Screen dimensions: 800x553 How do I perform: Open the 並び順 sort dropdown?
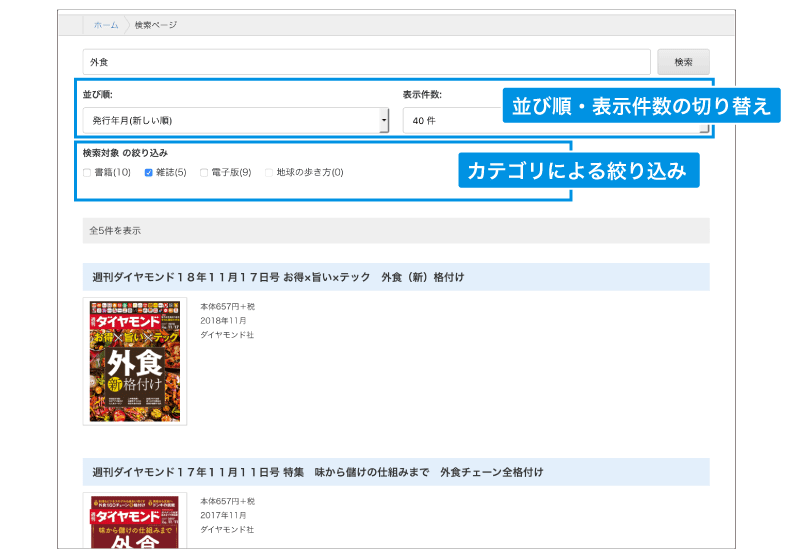click(x=236, y=120)
